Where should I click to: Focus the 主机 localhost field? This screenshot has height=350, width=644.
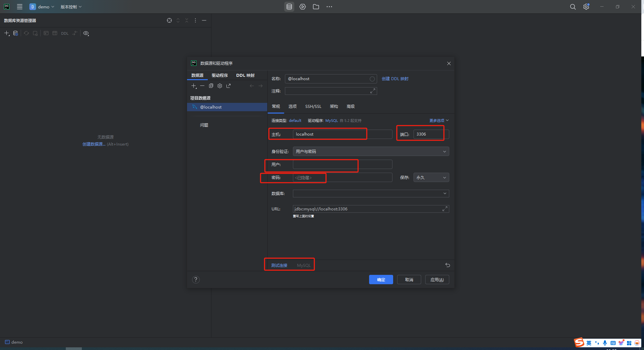pos(342,134)
